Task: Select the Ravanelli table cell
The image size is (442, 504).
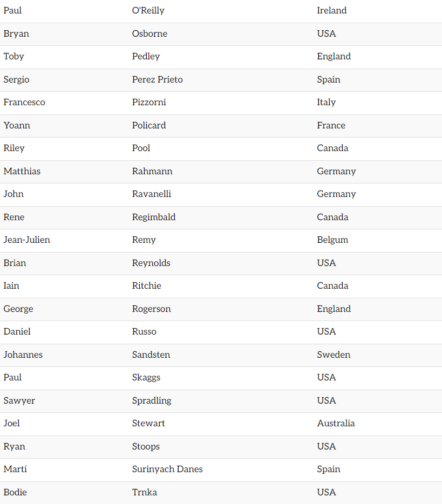Action: pos(151,194)
